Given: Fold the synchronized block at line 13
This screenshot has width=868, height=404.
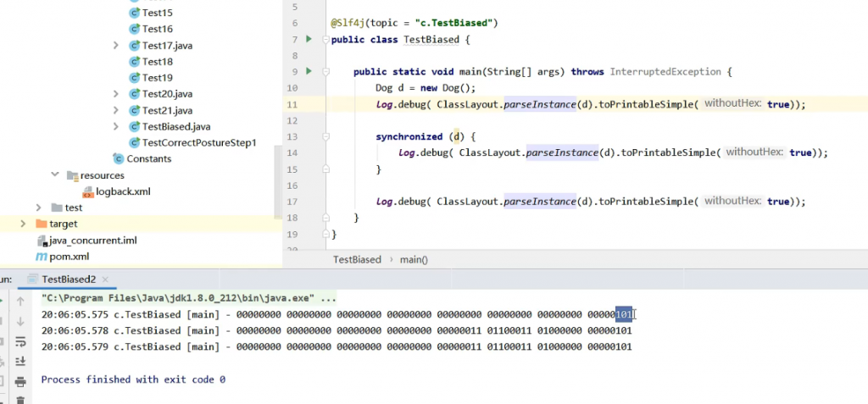Looking at the screenshot, I should pyautogui.click(x=325, y=136).
